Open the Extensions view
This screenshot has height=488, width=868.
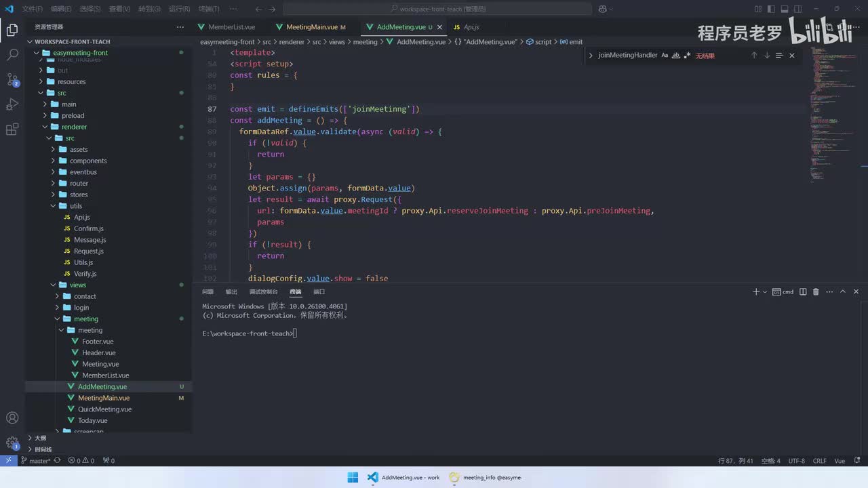tap(12, 129)
